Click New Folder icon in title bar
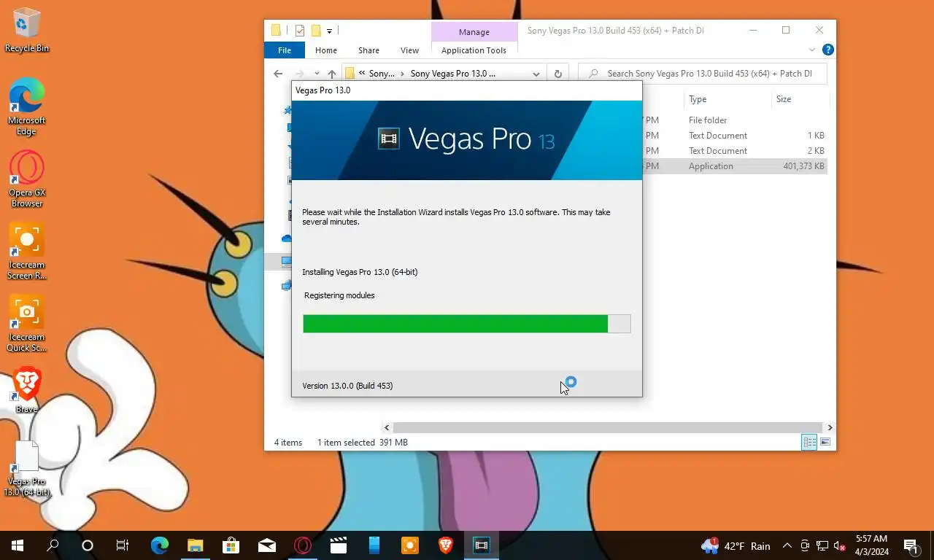This screenshot has width=934, height=560. coord(316,31)
